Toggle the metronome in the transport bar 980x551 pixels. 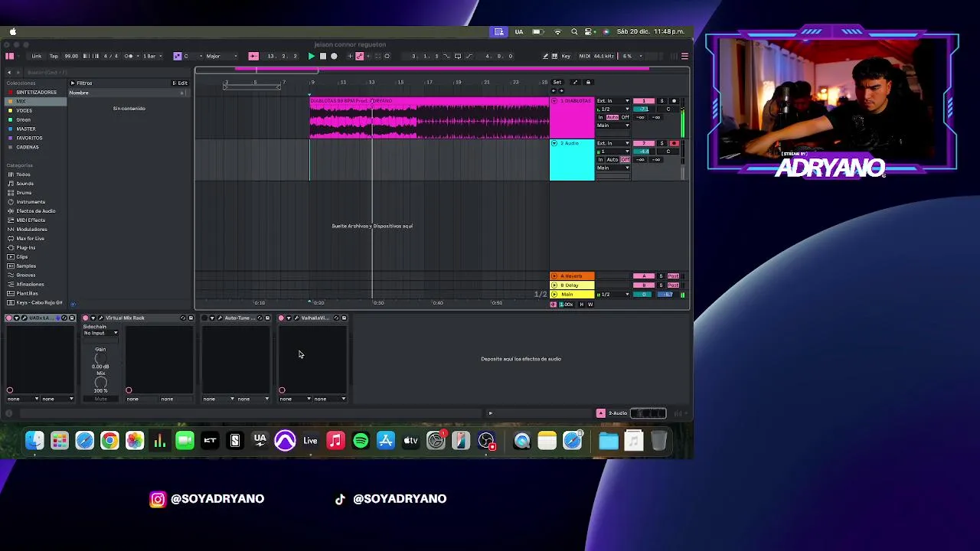tap(129, 56)
